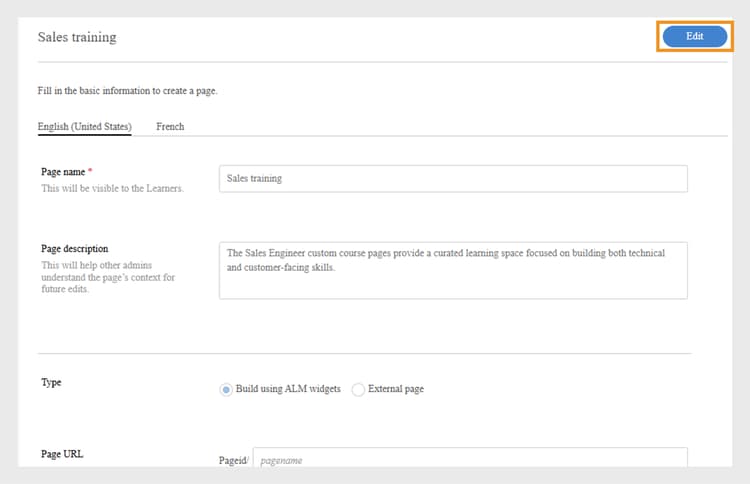Select the Build using ALM widgets radio button

click(x=226, y=389)
